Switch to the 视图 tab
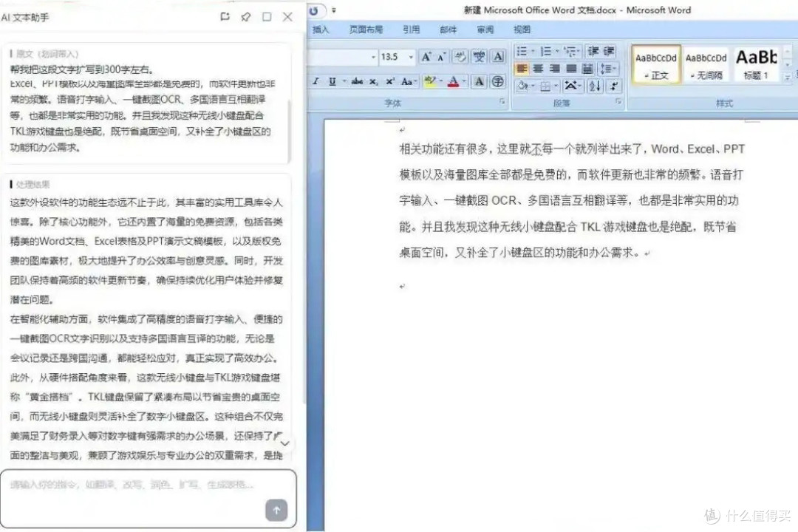The height and width of the screenshot is (532, 798). point(522,30)
